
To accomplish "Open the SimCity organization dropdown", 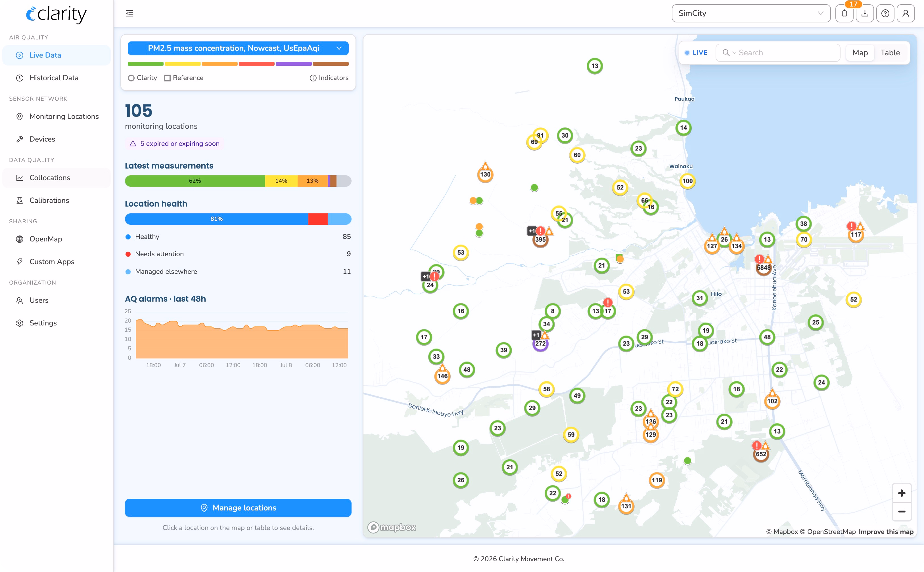I will pyautogui.click(x=751, y=14).
